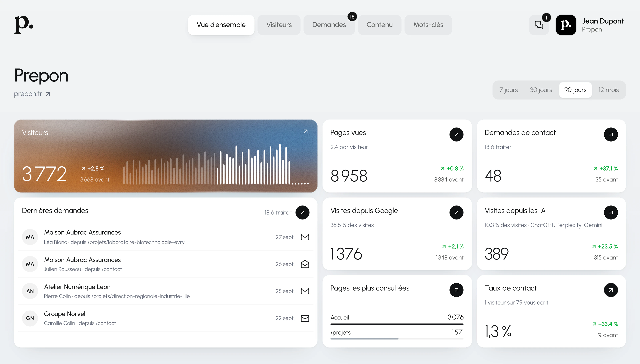Viewport: 640px width, 364px height.
Task: Select the 30 jours period
Action: coord(541,90)
